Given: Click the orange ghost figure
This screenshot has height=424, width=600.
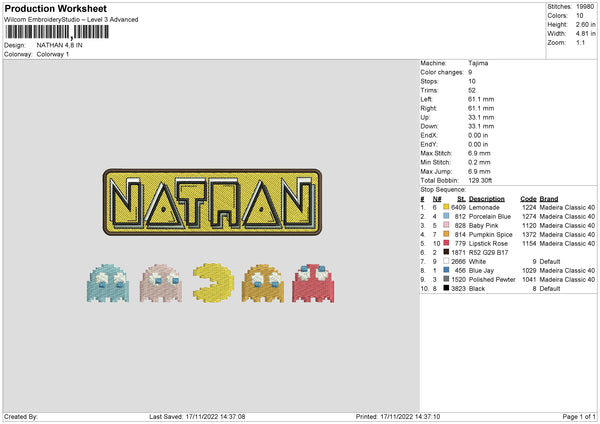Looking at the screenshot, I should (263, 283).
